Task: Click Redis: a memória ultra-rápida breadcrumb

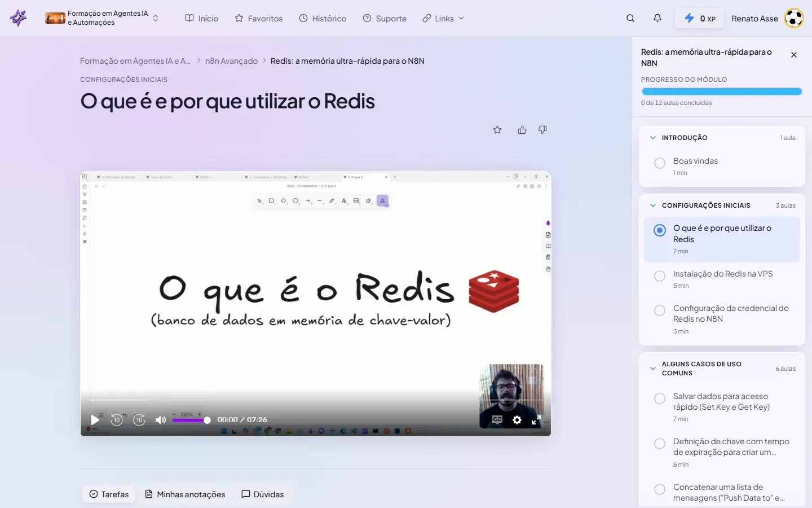Action: pos(347,61)
